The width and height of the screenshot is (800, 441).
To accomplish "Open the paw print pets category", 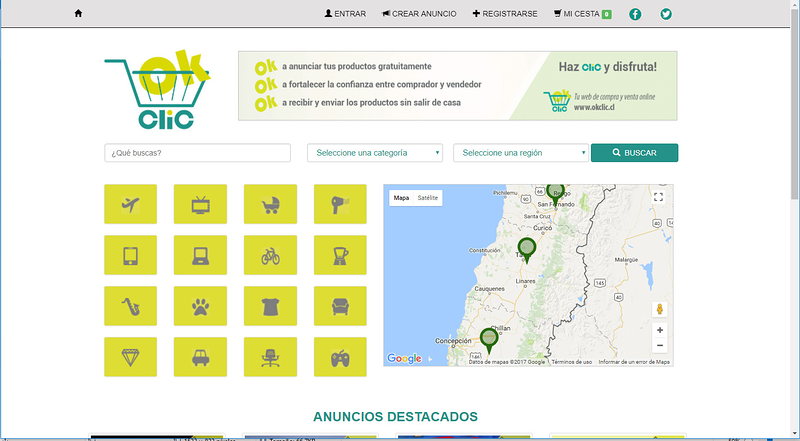I will coord(200,306).
